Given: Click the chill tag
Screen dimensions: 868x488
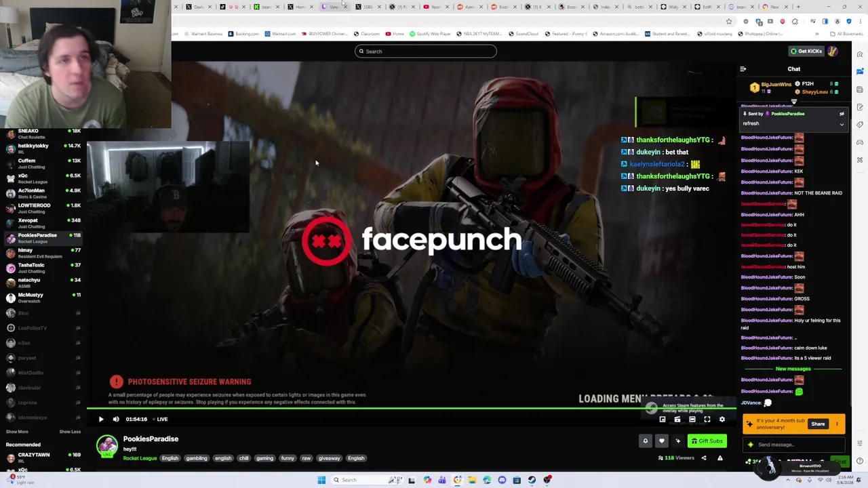Looking at the screenshot, I should tap(244, 458).
